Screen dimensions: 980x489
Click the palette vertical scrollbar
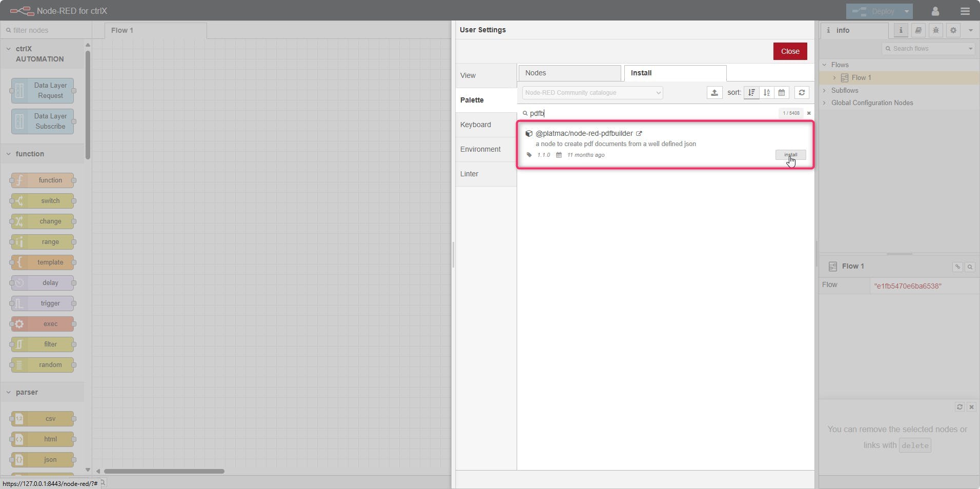point(88,105)
